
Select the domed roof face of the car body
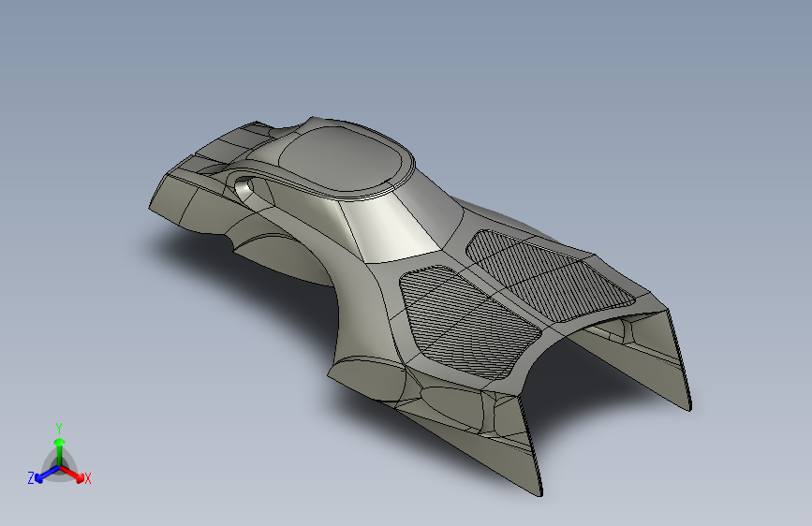[x=342, y=158]
